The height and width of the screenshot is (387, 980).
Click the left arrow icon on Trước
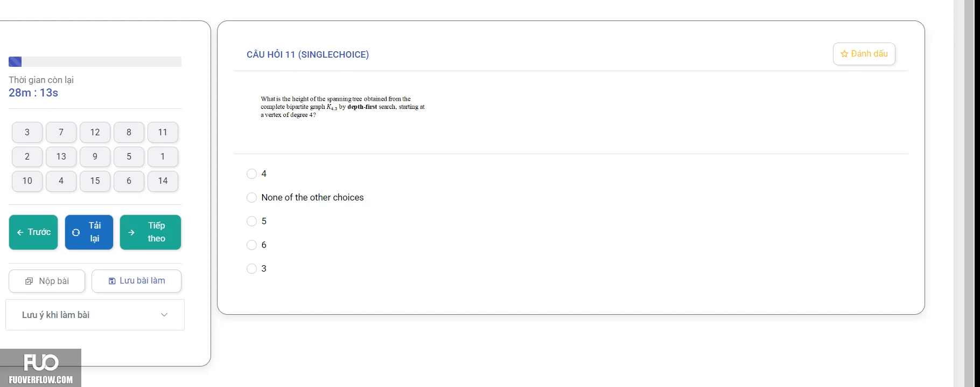(x=20, y=232)
